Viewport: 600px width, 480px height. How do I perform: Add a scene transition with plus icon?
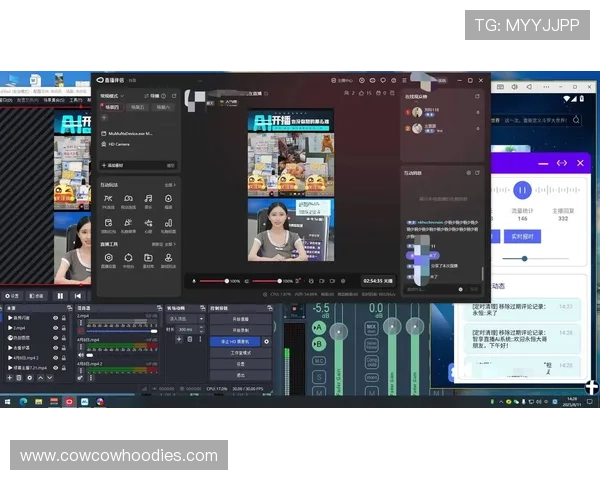point(179,339)
